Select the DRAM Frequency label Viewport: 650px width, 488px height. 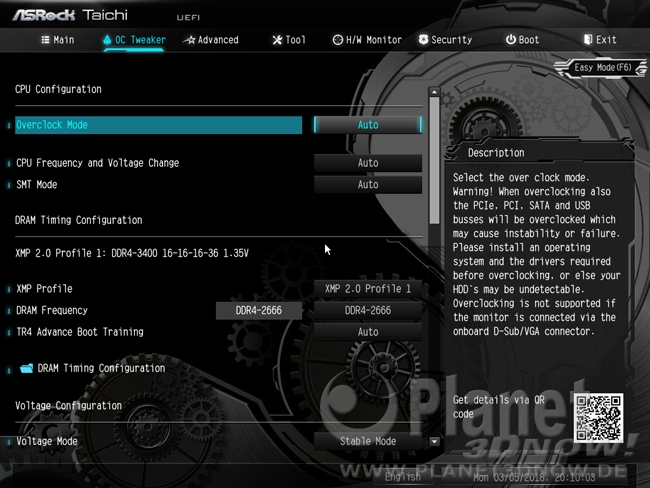click(52, 310)
